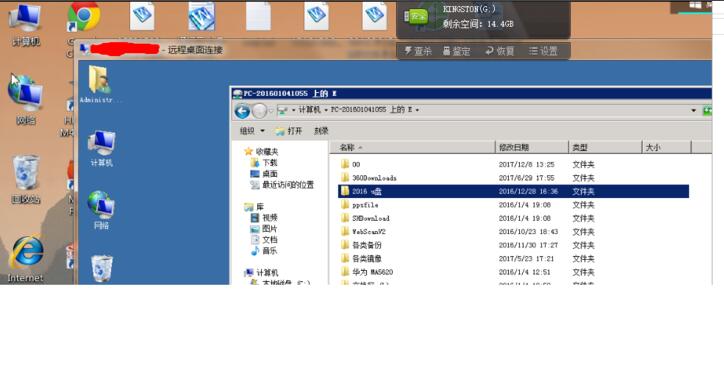Screen dimensions: 724x390
Task: Click 恢复 in the USB popup
Action: pos(499,51)
